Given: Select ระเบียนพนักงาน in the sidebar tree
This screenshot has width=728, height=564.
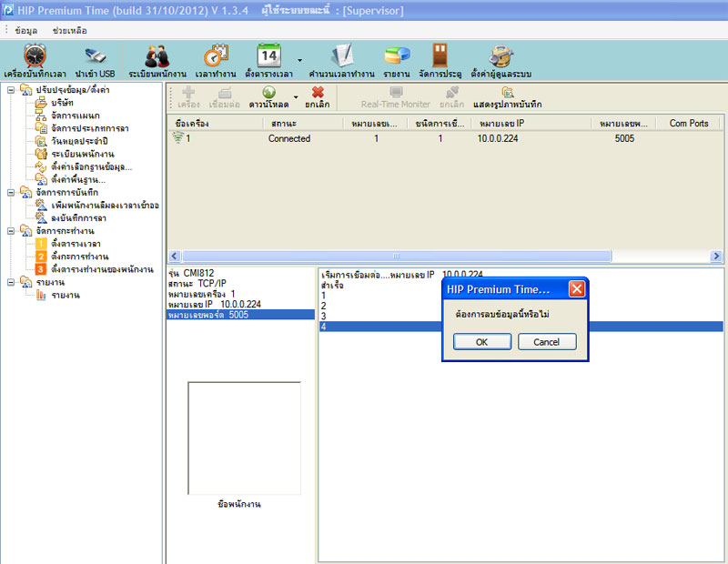Looking at the screenshot, I should tap(83, 154).
